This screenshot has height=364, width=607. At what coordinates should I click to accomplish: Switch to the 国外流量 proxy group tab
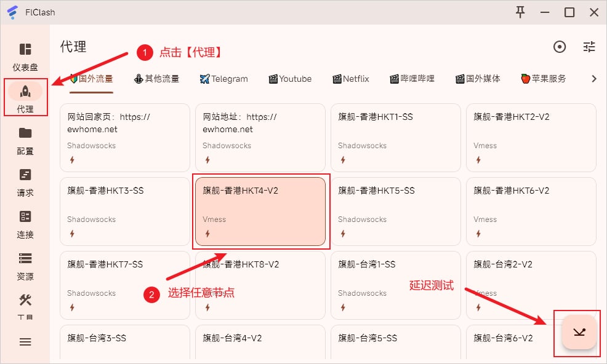91,79
